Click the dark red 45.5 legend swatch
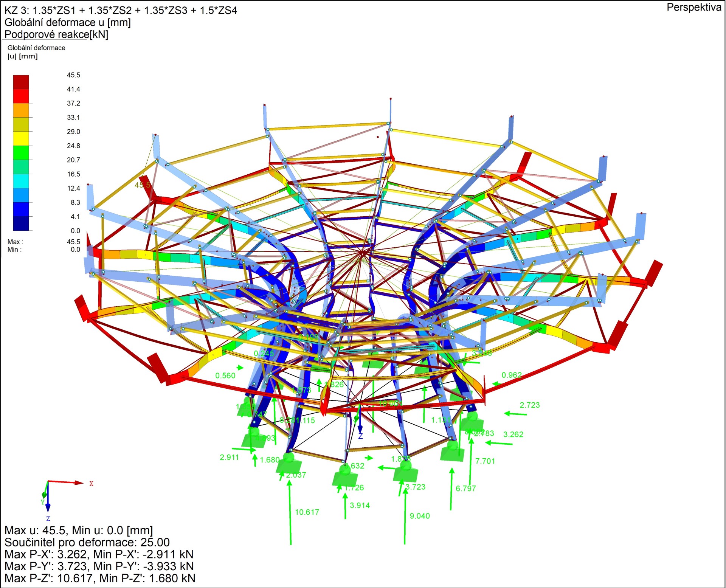The image size is (726, 588). 21,82
